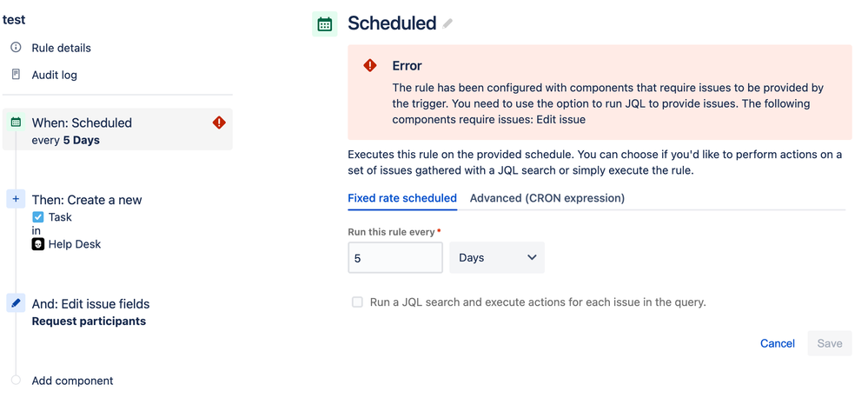868x411 pixels.
Task: Click the Add component circle marker
Action: click(x=16, y=380)
